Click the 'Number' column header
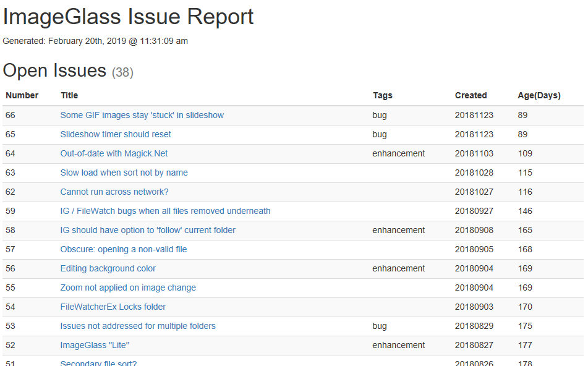 click(22, 95)
